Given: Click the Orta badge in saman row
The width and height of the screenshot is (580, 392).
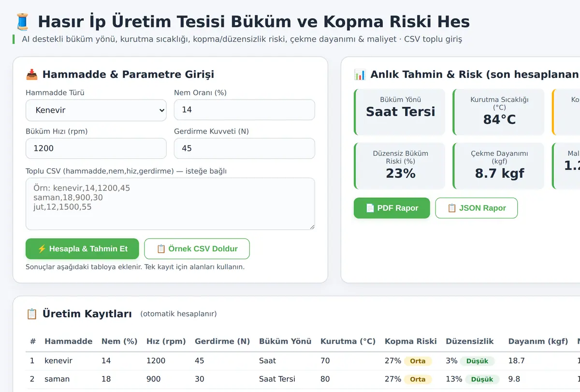Looking at the screenshot, I should click(418, 379).
